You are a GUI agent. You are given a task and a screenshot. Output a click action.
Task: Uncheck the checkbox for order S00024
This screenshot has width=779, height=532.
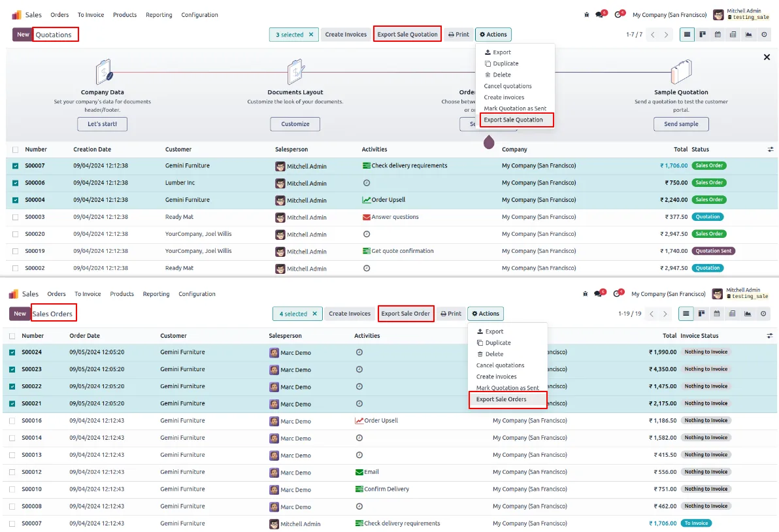click(12, 352)
